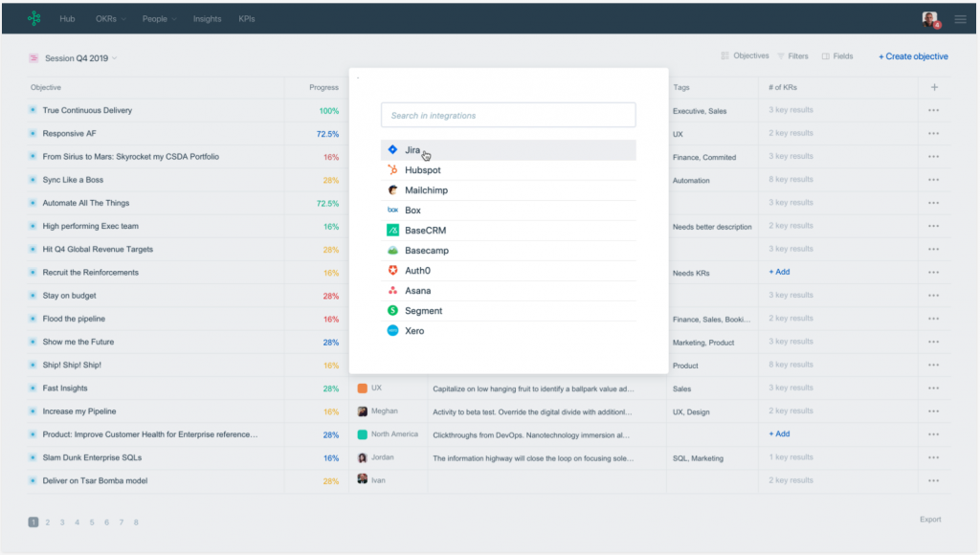Open row options for Fast Insights
The image size is (980, 555).
[934, 388]
